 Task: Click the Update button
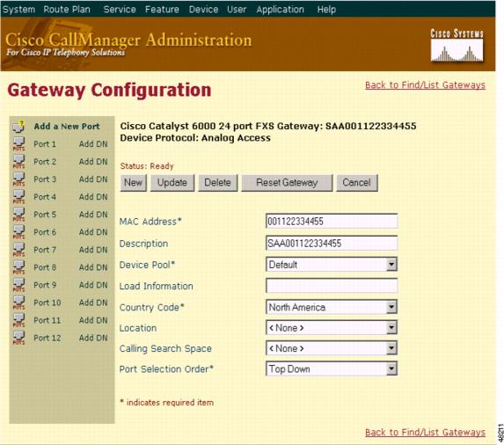[x=172, y=183]
